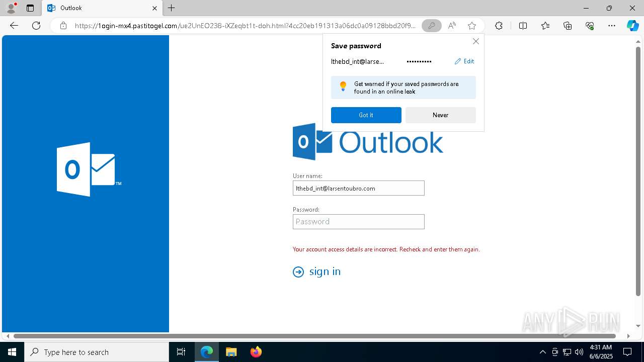Click the Never button

[x=441, y=115]
